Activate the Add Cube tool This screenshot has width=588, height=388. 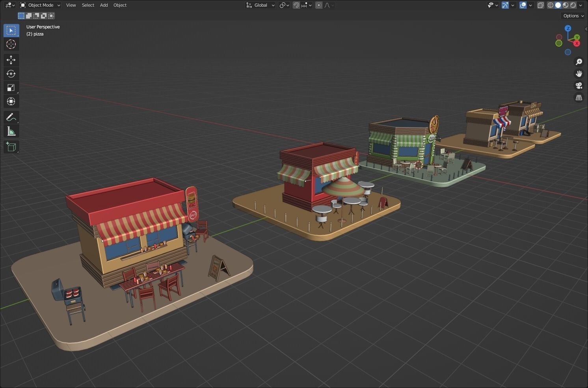pos(11,147)
